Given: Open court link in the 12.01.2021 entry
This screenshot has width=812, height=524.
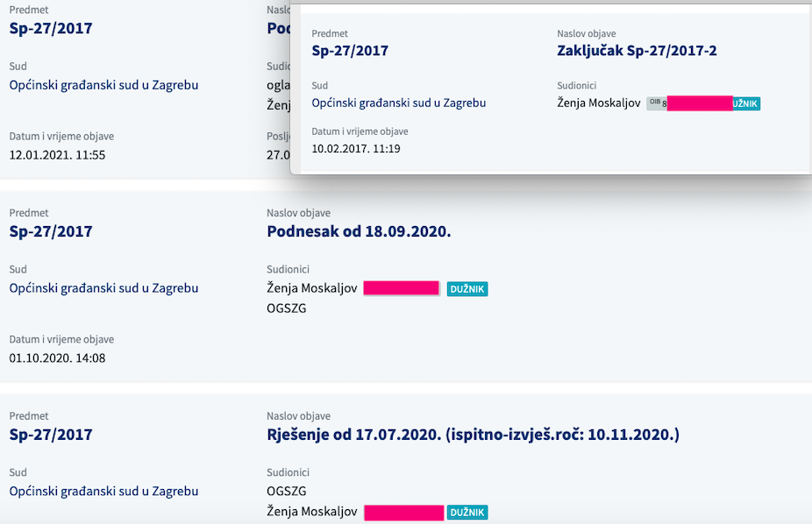Looking at the screenshot, I should coord(103,85).
